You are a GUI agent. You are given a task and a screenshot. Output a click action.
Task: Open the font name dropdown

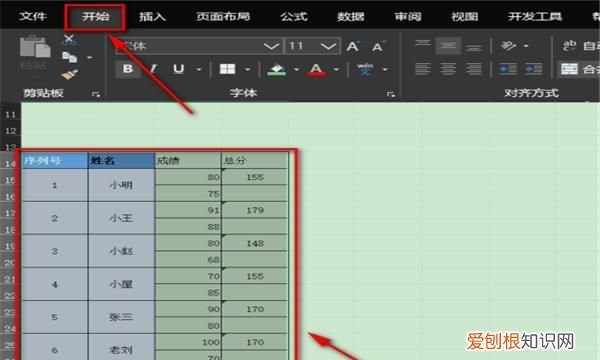(x=271, y=47)
